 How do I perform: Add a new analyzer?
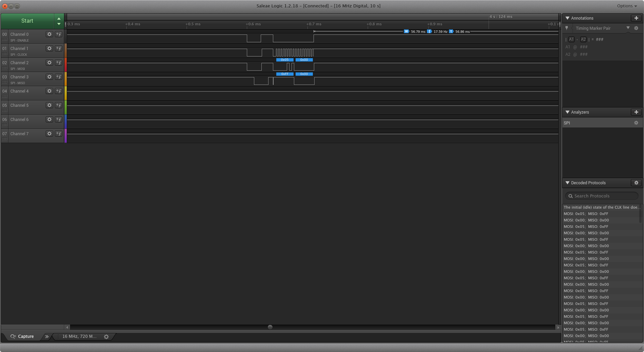[x=636, y=112]
